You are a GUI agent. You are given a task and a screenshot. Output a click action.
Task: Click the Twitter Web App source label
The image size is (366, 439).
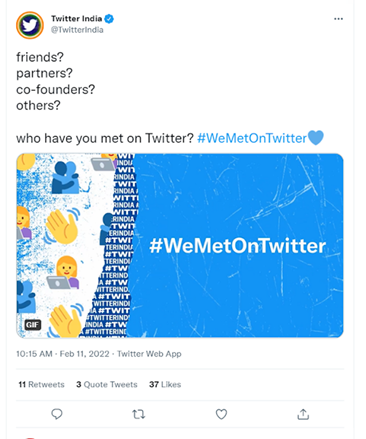pyautogui.click(x=149, y=354)
